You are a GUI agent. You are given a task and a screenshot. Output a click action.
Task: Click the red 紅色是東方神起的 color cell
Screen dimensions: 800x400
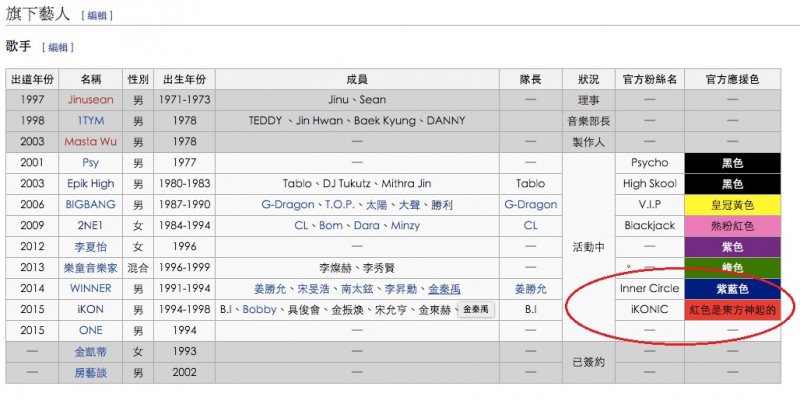(x=732, y=309)
